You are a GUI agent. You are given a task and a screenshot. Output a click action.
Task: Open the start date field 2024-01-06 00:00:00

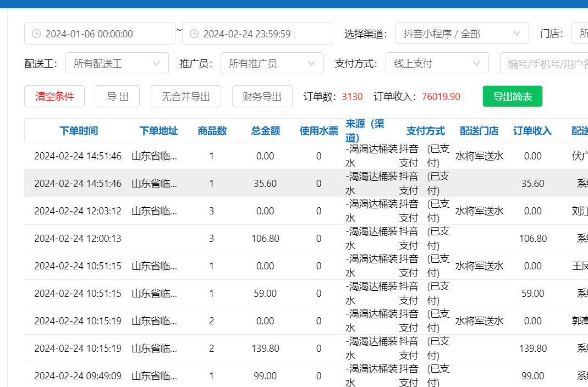[x=100, y=34]
